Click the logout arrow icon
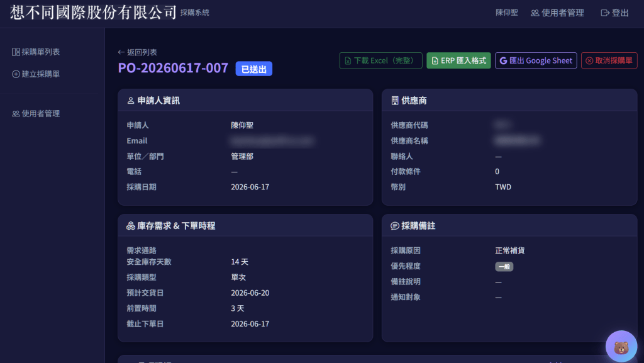This screenshot has width=644, height=363. tap(605, 13)
